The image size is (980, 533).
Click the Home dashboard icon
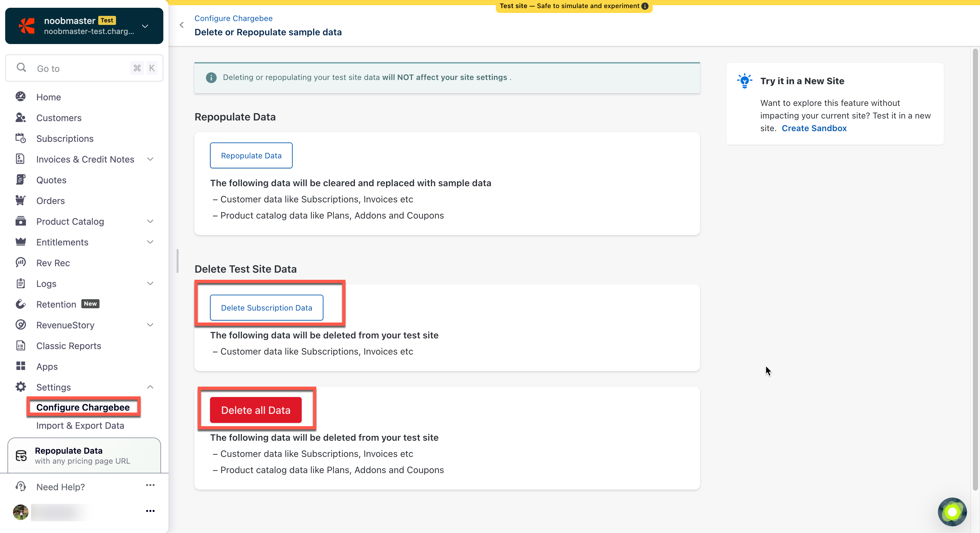(20, 96)
